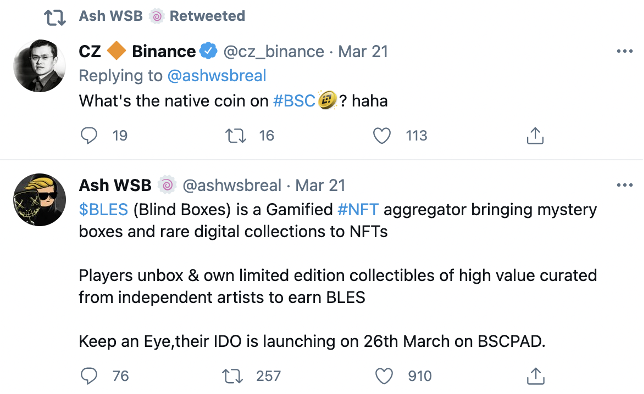Reply to CZ Binance's tweet
This screenshot has height=394, width=644.
coord(89,135)
